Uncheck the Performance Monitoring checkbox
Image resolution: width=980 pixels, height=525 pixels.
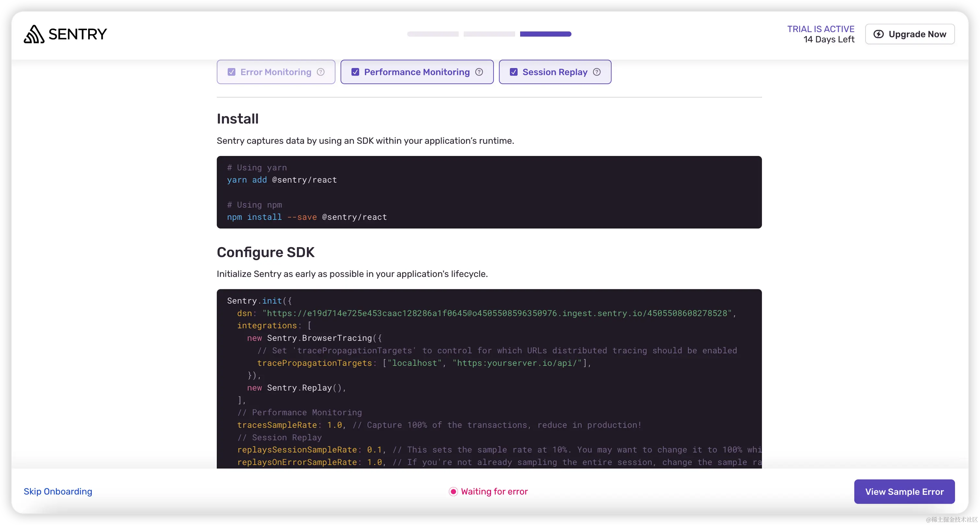(355, 72)
